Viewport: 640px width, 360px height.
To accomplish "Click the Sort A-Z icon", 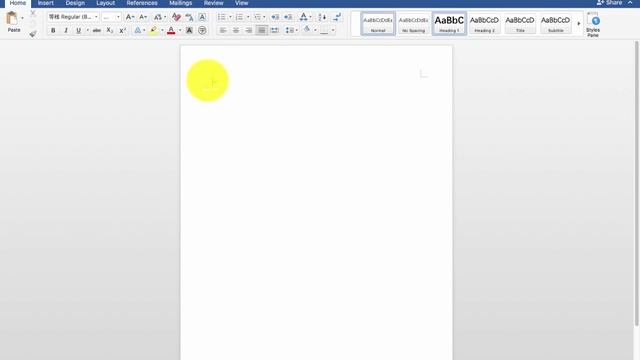I will tap(322, 17).
